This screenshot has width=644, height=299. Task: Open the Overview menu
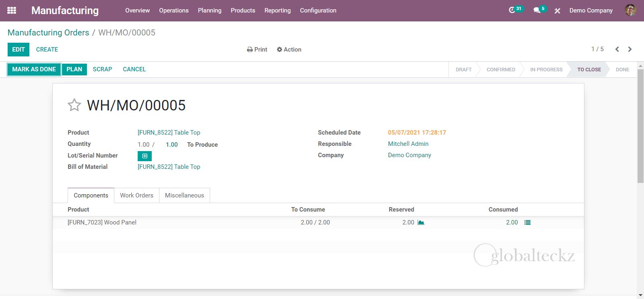137,10
